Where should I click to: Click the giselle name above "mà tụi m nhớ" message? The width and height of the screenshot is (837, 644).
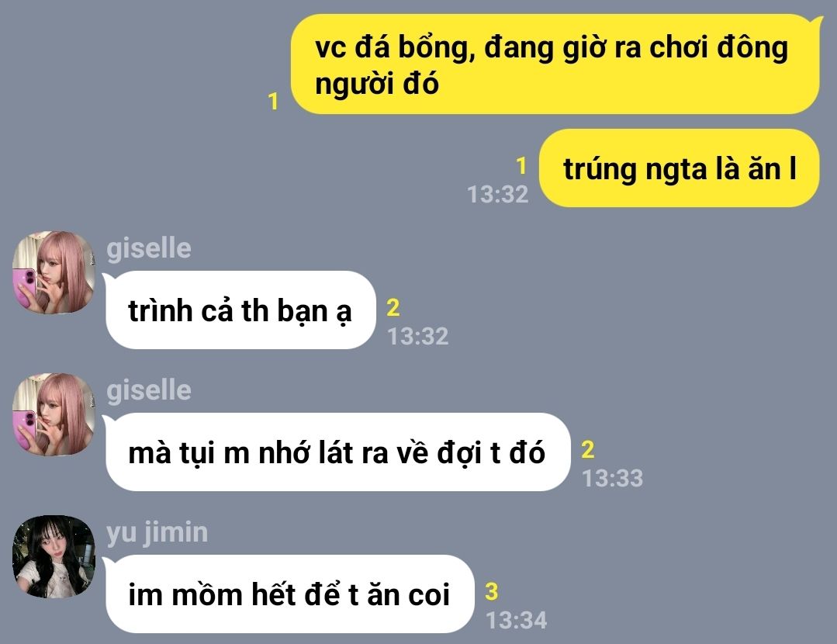pos(149,390)
